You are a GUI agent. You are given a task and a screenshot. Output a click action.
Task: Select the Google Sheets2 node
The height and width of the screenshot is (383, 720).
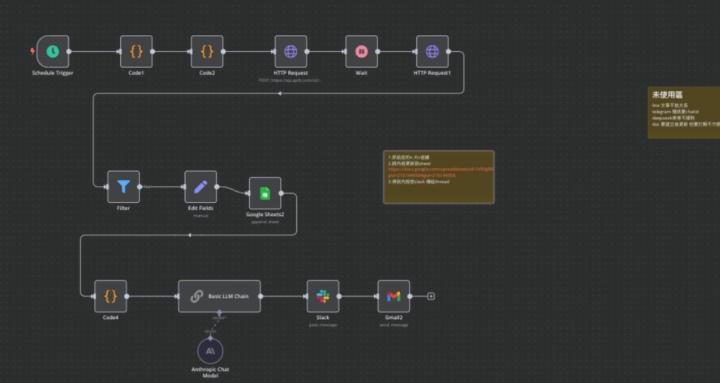coord(265,193)
